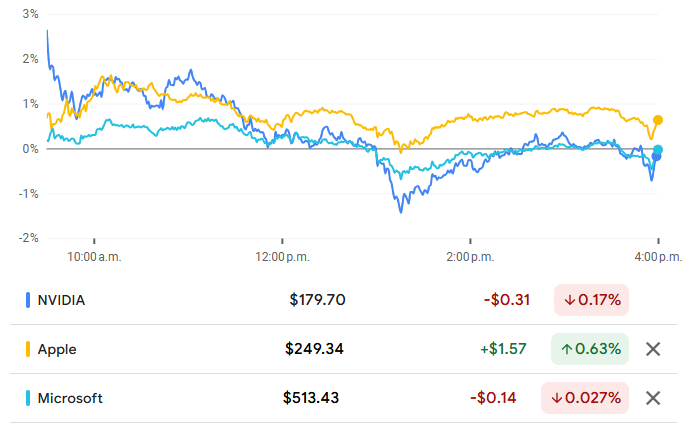Image resolution: width=698 pixels, height=427 pixels.
Task: Click NVIDIA's -$0.31 change value
Action: point(507,300)
